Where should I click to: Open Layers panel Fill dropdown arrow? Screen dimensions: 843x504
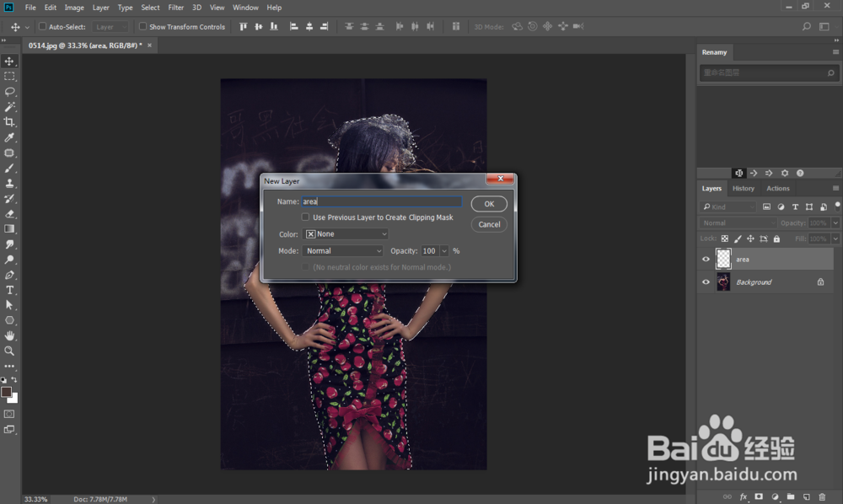click(835, 239)
